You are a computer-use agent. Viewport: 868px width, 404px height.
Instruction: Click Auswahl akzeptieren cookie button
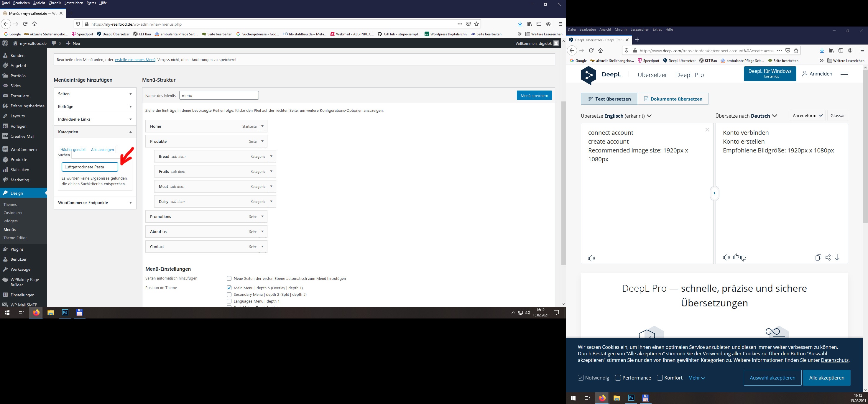click(772, 378)
